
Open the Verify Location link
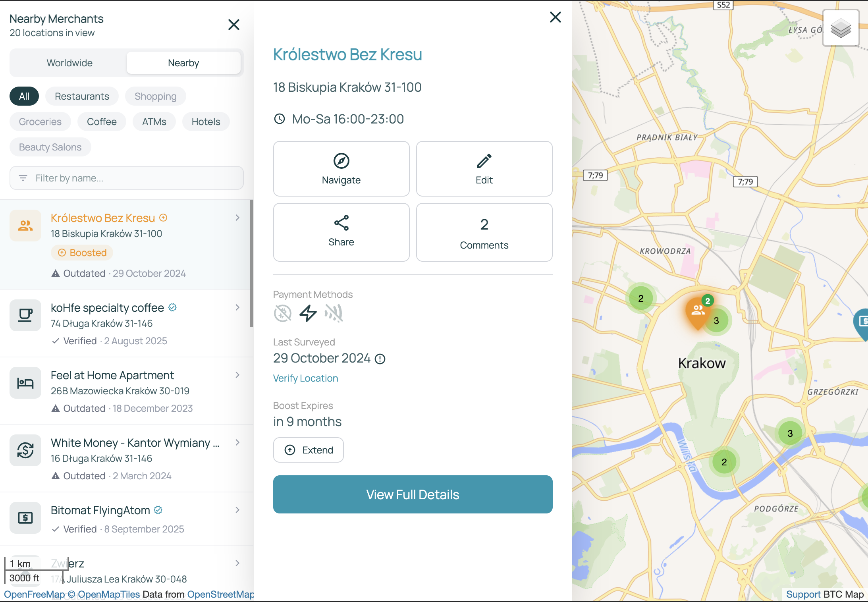pyautogui.click(x=305, y=378)
